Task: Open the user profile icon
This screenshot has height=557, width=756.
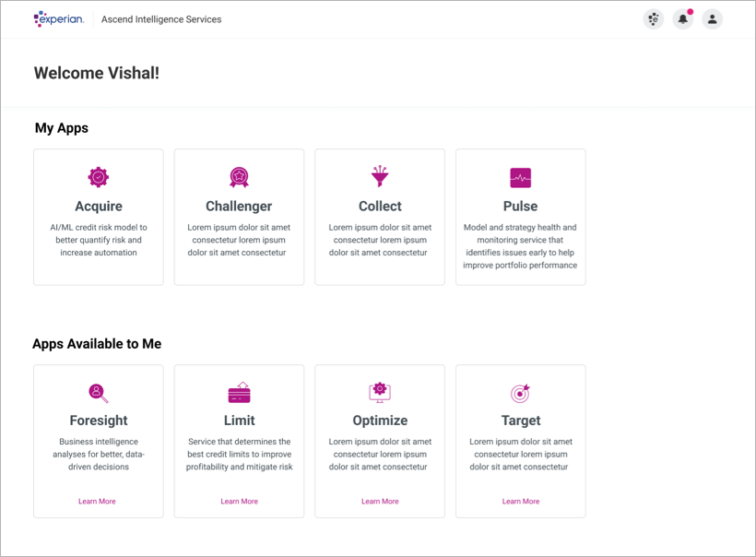Action: pyautogui.click(x=713, y=18)
